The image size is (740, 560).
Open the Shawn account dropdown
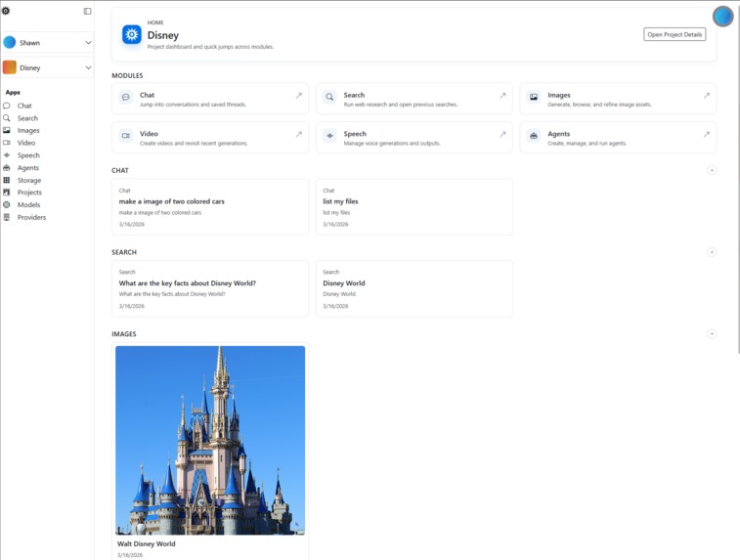pyautogui.click(x=48, y=42)
